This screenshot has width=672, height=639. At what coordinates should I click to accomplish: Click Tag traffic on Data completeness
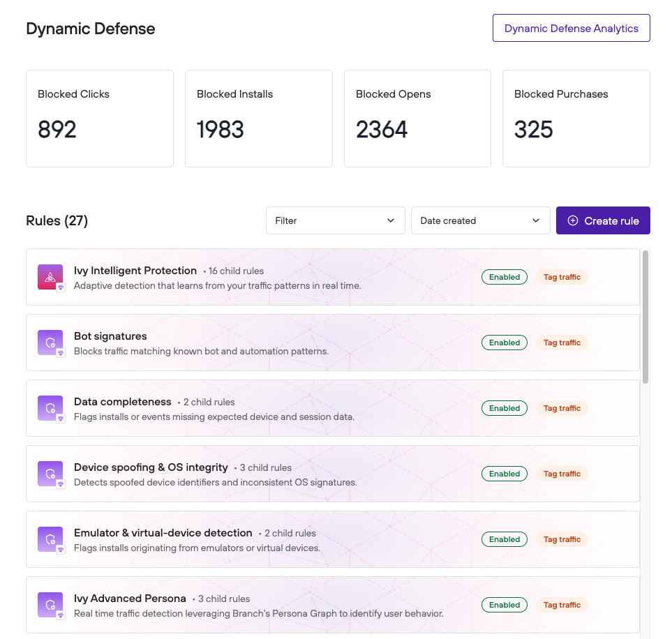[562, 408]
